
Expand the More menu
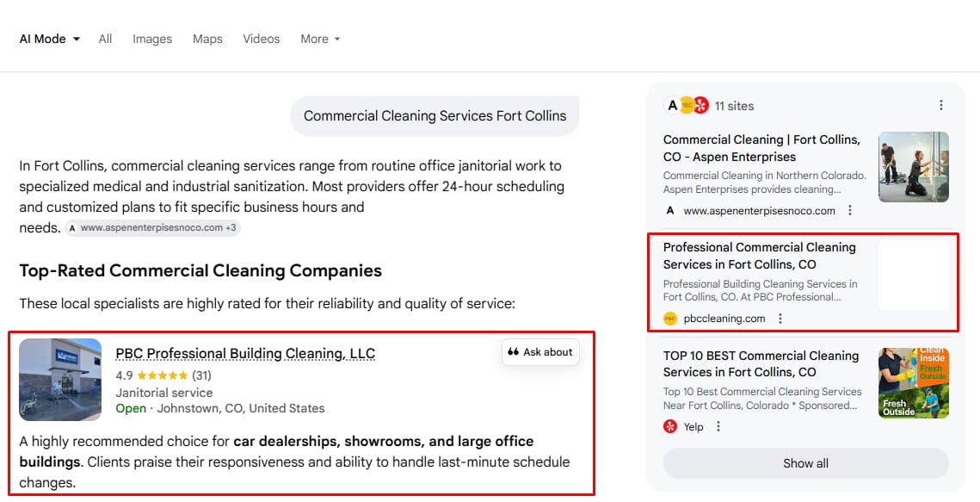[x=320, y=39]
